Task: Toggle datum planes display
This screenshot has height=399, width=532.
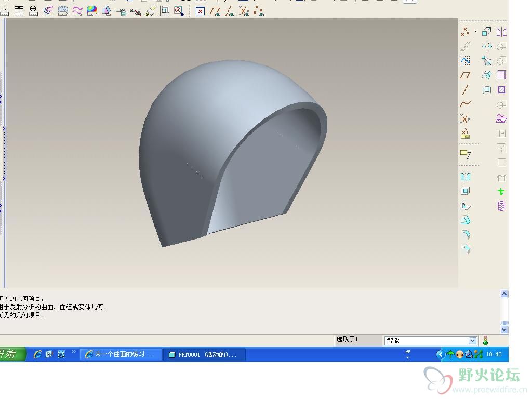Action: point(216,11)
